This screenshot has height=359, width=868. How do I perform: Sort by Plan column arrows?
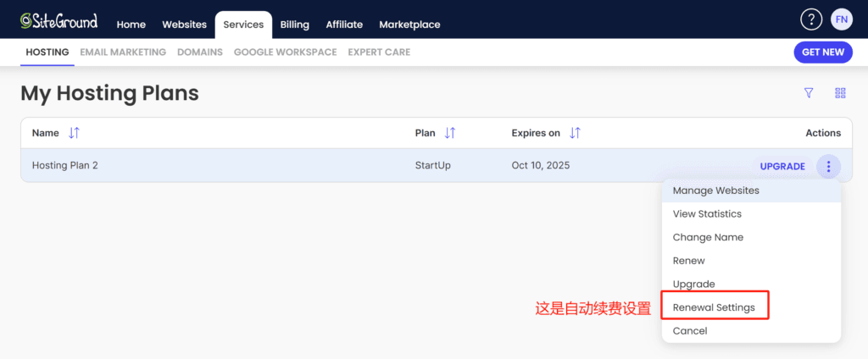point(450,133)
